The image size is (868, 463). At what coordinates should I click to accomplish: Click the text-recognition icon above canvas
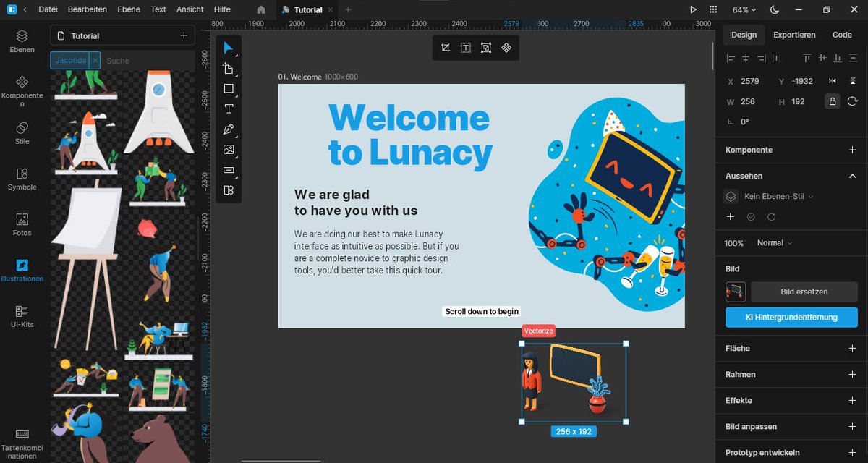coord(466,48)
